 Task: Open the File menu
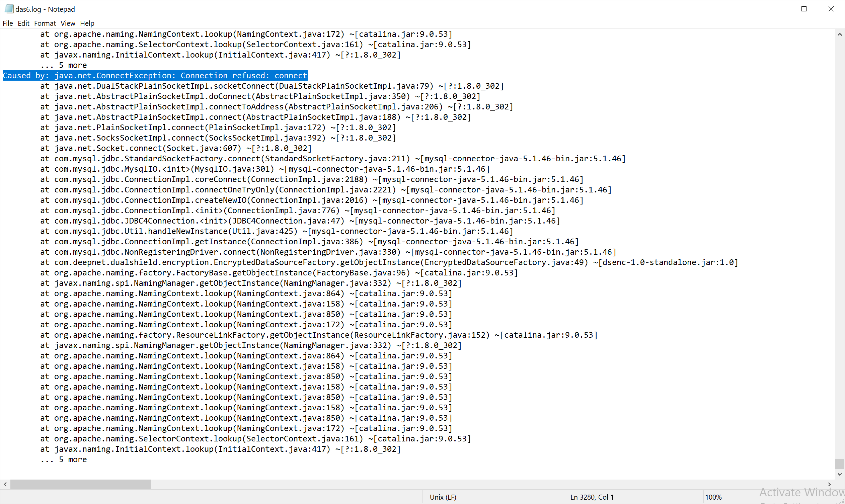[8, 23]
